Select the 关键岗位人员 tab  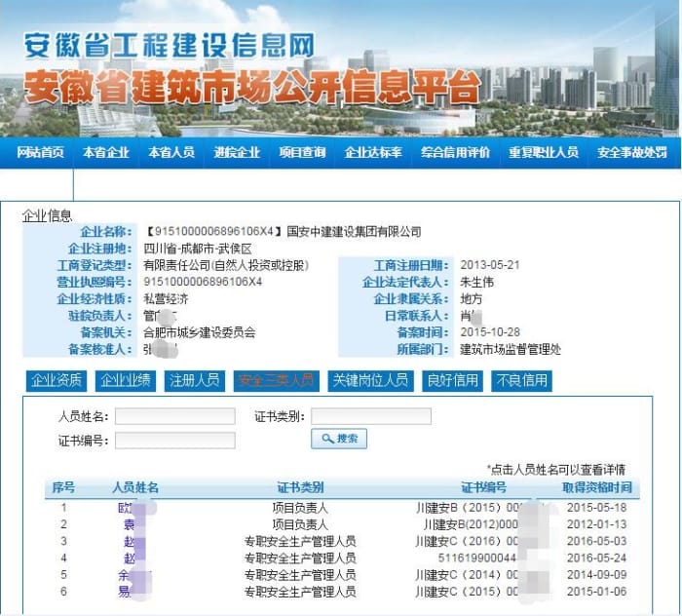pos(369,380)
